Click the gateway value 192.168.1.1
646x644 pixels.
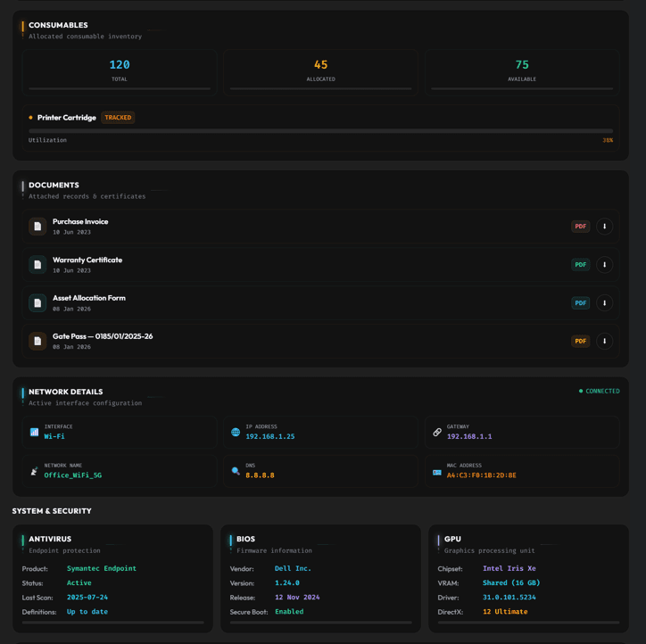(x=469, y=436)
